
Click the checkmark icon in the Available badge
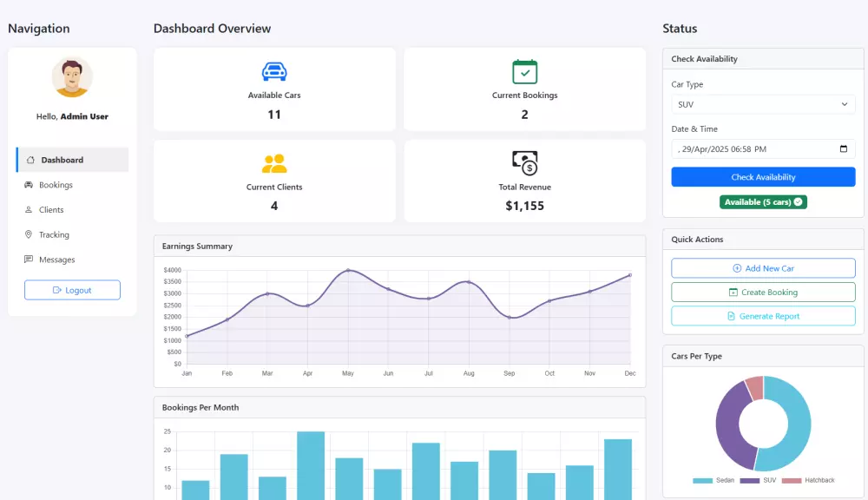pyautogui.click(x=798, y=202)
